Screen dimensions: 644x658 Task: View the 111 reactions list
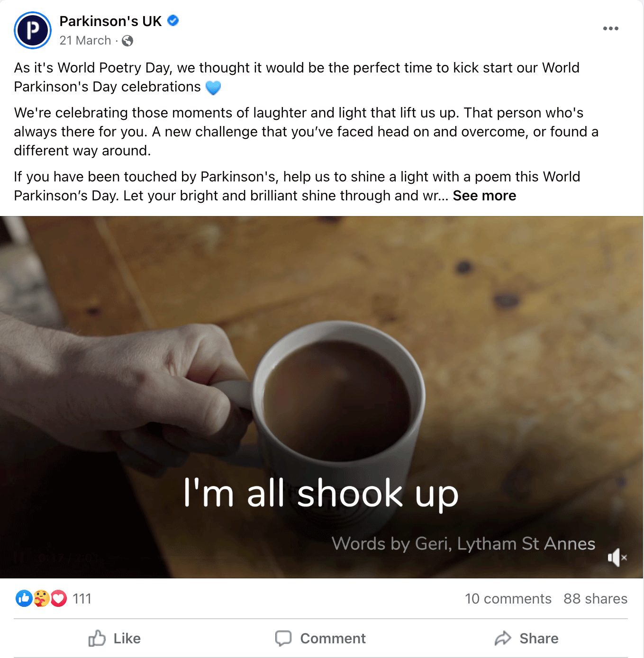click(82, 599)
